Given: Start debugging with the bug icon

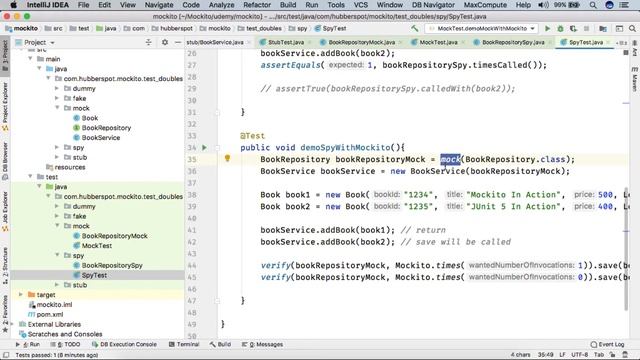Looking at the screenshot, I should (560, 29).
